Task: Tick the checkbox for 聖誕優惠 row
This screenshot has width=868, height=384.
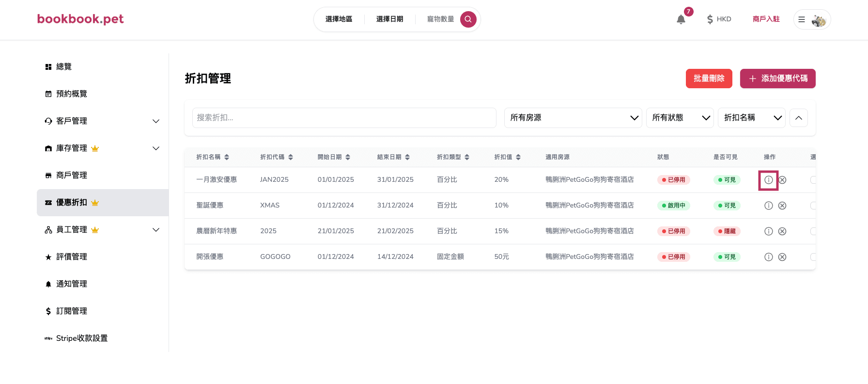Action: 813,206
